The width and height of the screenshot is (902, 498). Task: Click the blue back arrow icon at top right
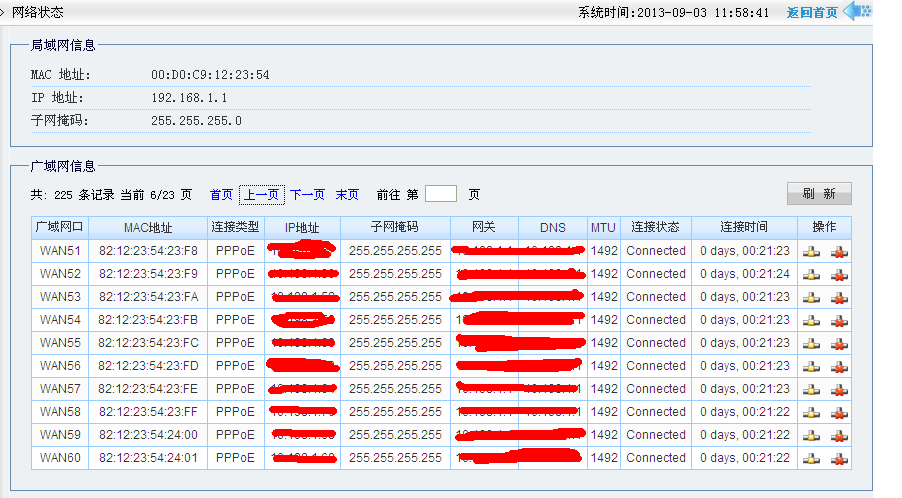pyautogui.click(x=857, y=12)
